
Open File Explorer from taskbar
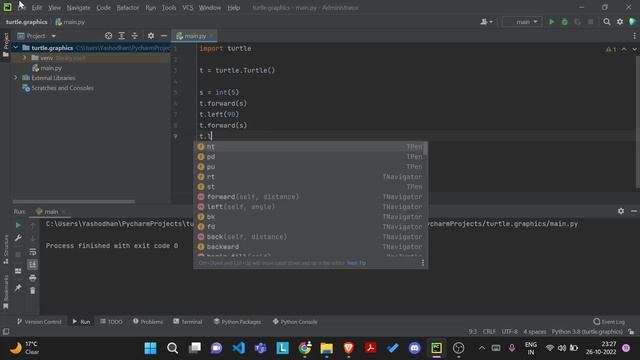point(327,348)
